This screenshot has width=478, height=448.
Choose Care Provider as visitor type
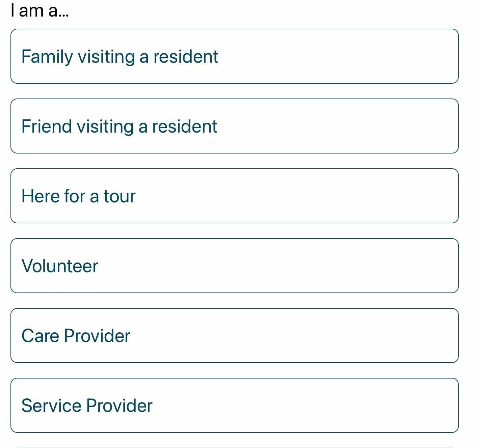coord(235,335)
